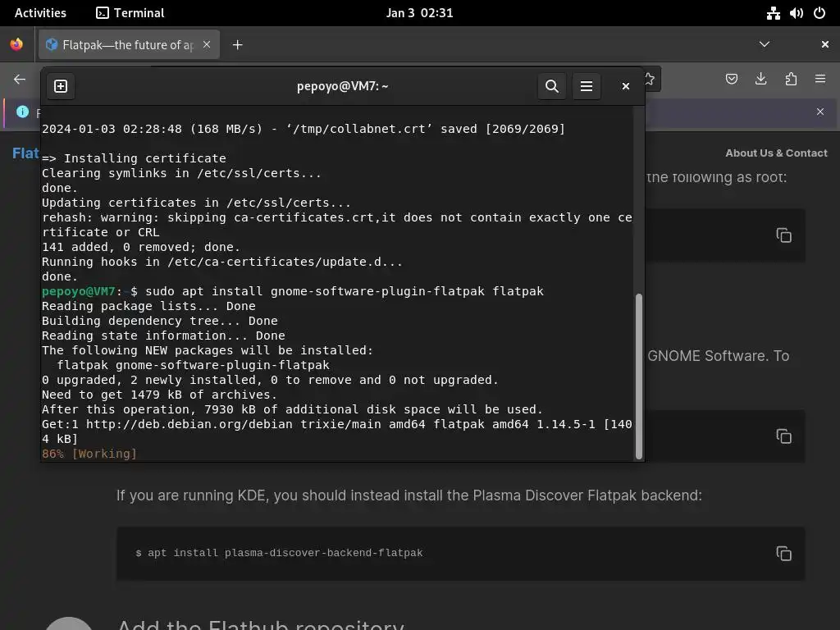Bookmark this page with star icon

point(651,80)
